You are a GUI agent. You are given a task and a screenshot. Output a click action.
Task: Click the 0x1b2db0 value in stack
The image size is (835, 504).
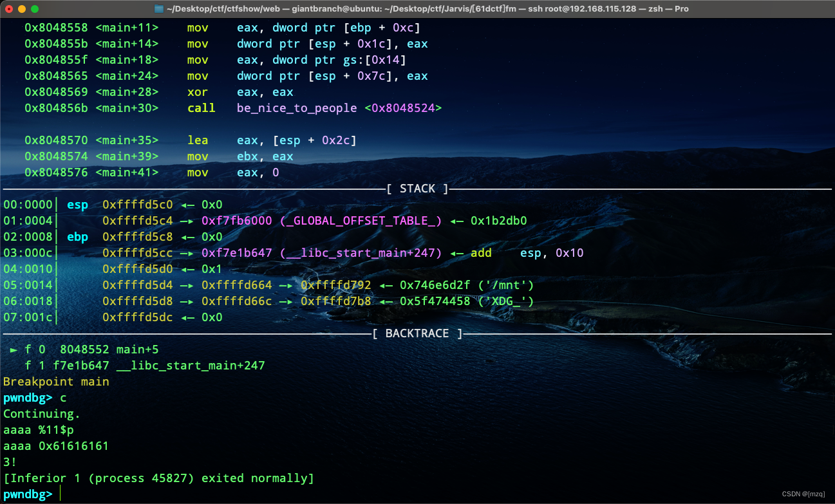click(x=498, y=221)
